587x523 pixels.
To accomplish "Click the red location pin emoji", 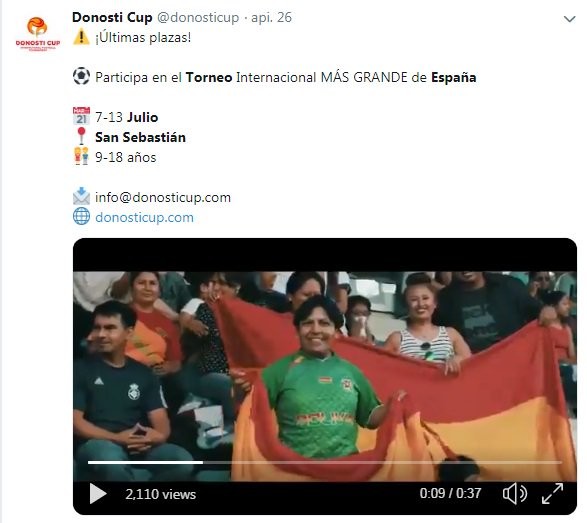I will (x=81, y=136).
